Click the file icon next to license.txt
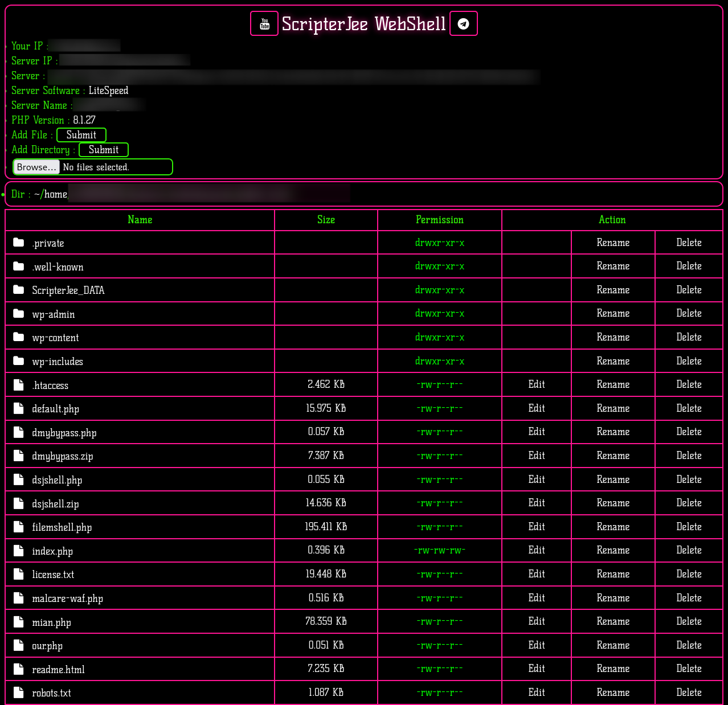 point(19,574)
